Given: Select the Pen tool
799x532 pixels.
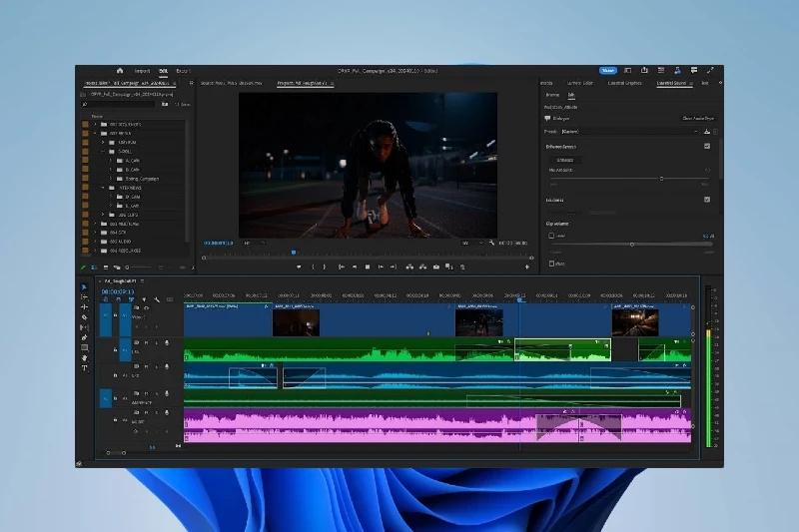Looking at the screenshot, I should (84, 337).
